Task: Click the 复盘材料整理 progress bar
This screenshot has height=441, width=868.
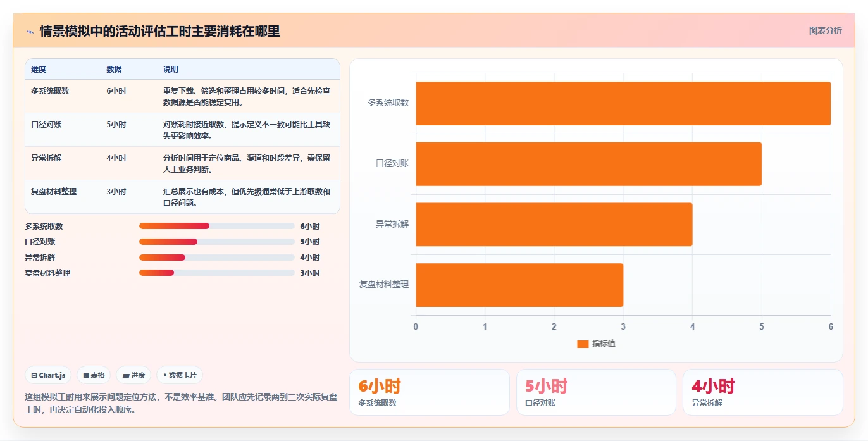Action: point(217,273)
